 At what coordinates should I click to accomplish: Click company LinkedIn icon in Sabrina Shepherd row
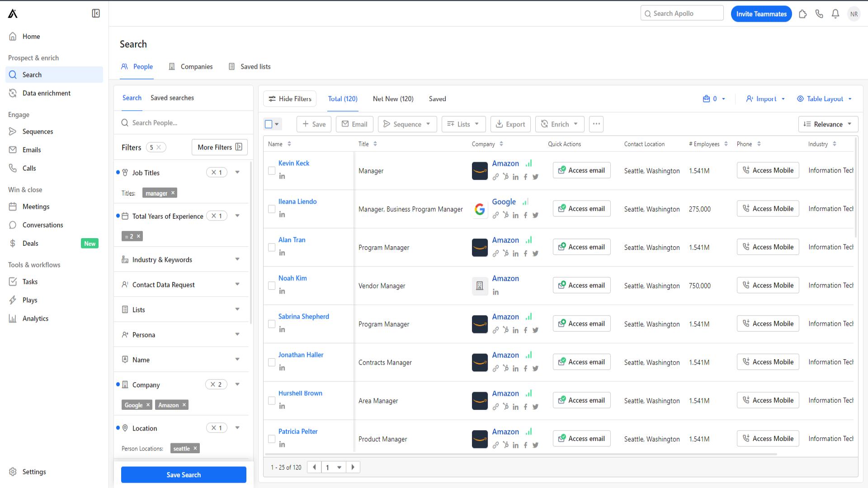point(515,330)
